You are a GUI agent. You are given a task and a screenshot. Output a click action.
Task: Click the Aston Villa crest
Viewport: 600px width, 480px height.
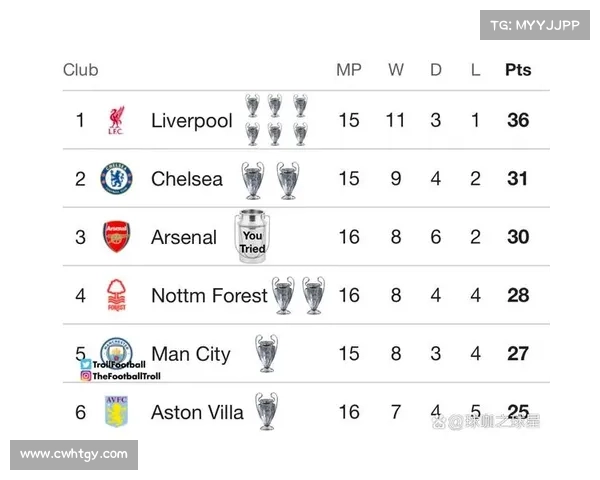coord(116,411)
